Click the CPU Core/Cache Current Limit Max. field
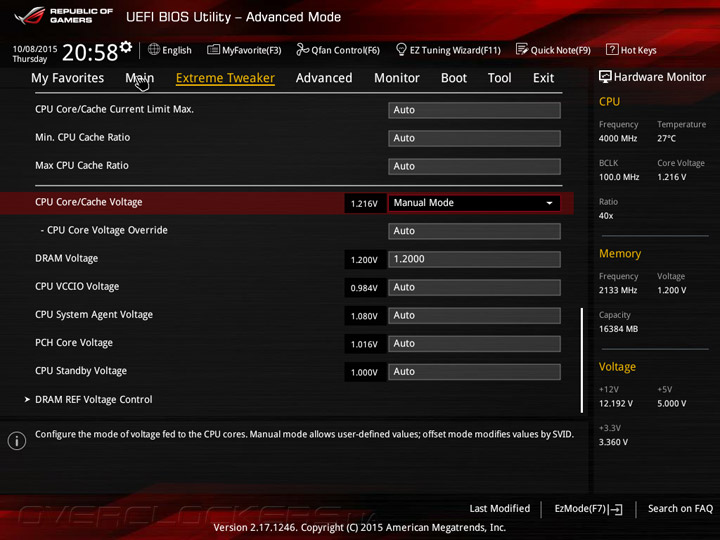The image size is (720, 540). tap(474, 110)
